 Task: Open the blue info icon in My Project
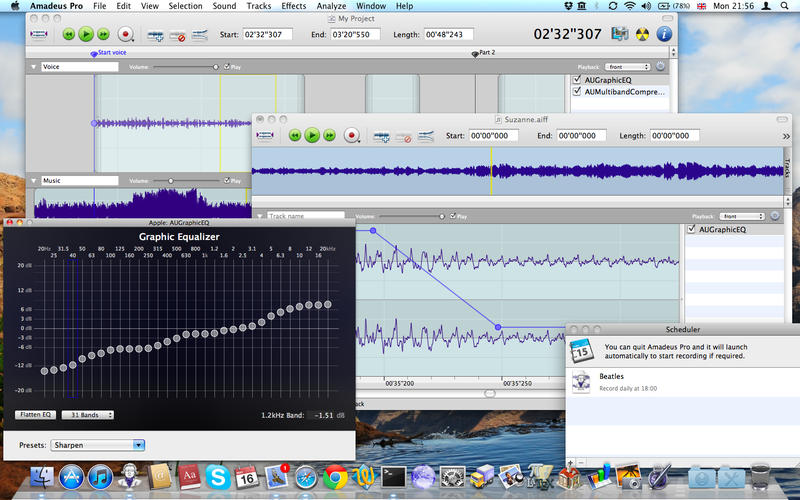(x=664, y=34)
